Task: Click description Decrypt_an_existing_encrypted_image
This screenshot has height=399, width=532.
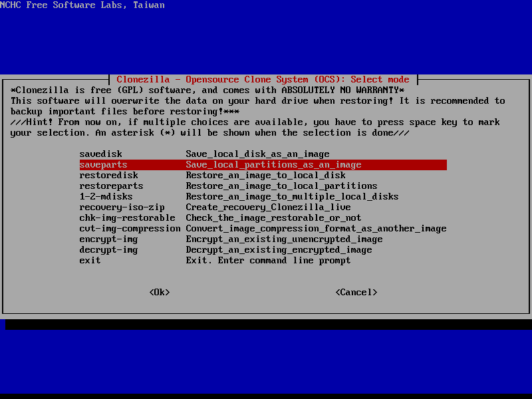Action: pyautogui.click(x=279, y=250)
